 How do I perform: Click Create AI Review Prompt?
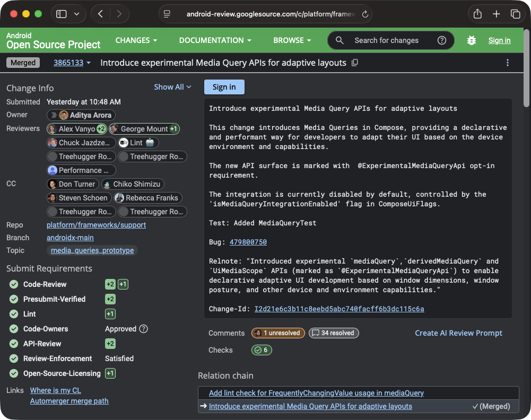(x=458, y=333)
